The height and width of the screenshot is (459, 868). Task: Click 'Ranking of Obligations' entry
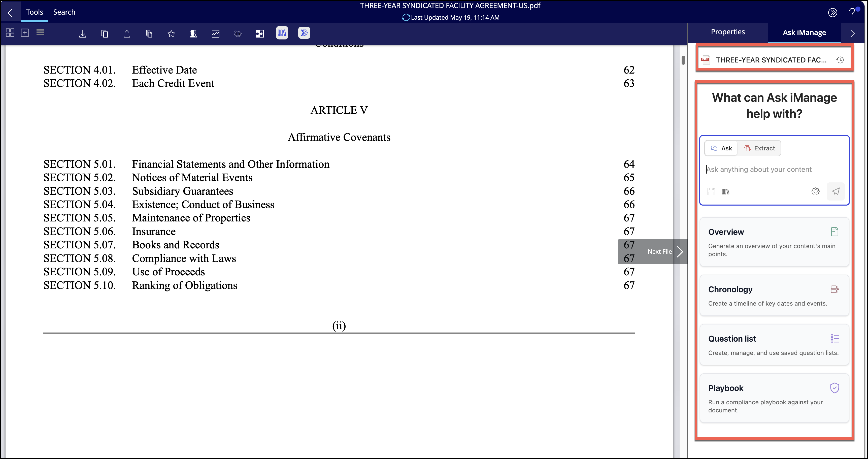click(185, 285)
